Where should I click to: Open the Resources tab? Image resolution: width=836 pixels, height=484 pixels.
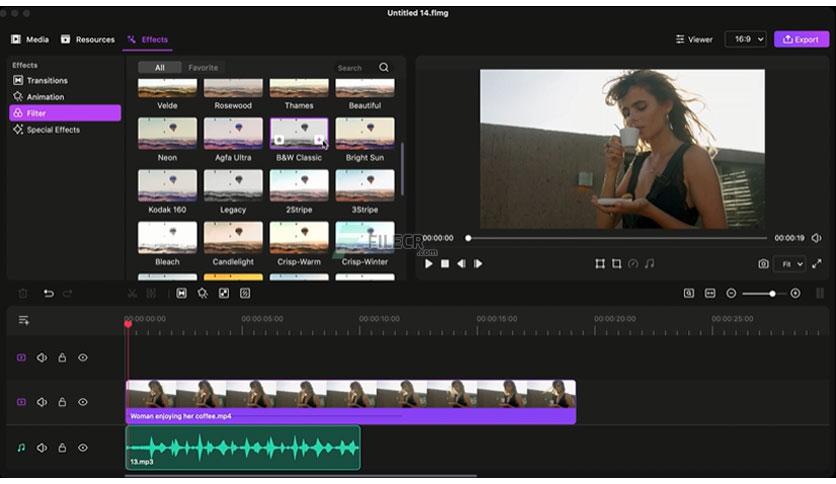pos(87,39)
